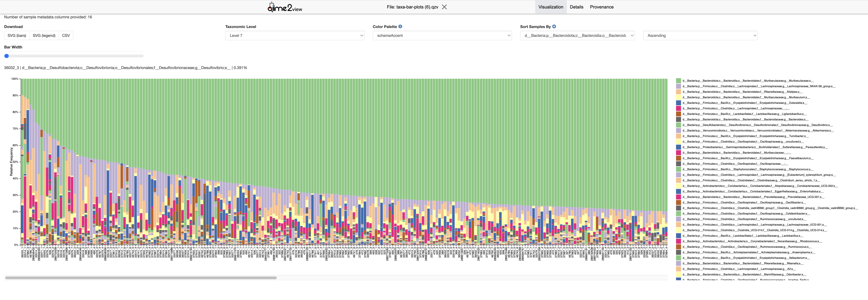Click the Ruminococcaceae;g__uncultured legend label

(x=745, y=219)
